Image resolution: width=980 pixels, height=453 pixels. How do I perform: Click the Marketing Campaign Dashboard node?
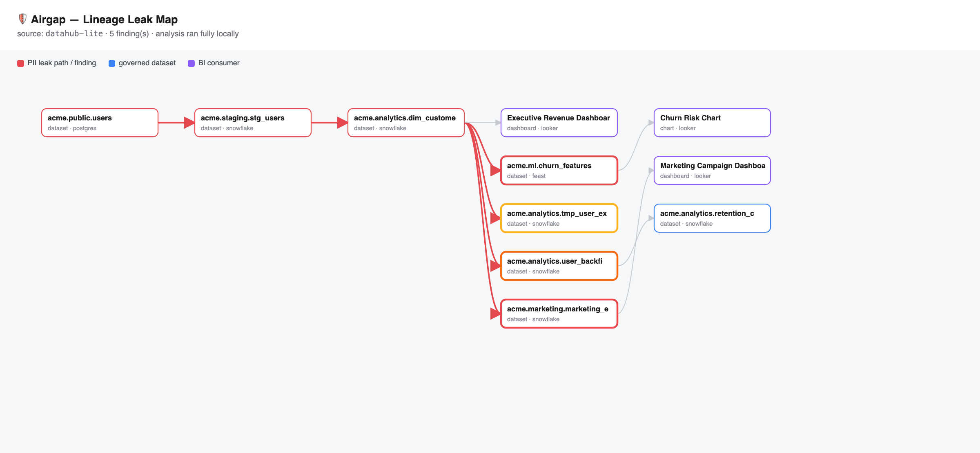pos(712,170)
